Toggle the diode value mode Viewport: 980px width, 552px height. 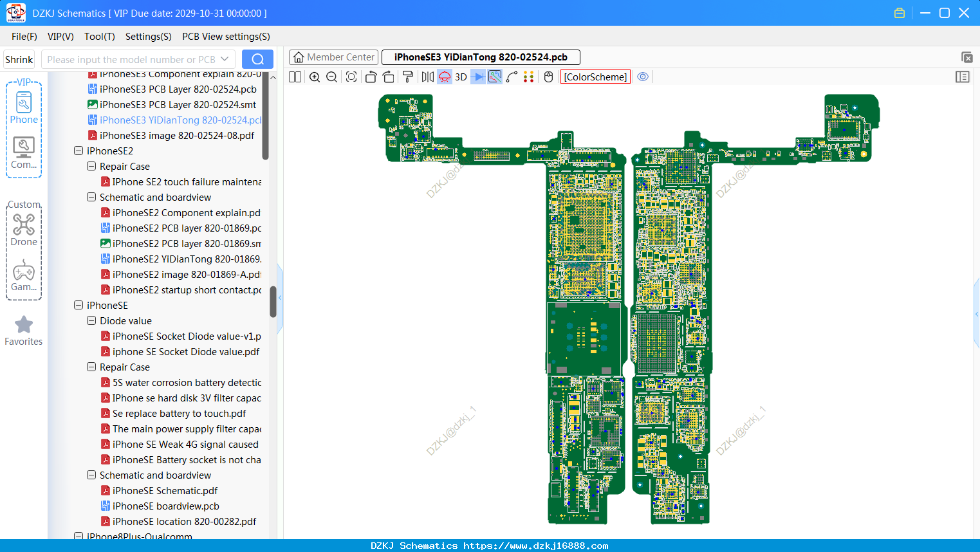[478, 77]
